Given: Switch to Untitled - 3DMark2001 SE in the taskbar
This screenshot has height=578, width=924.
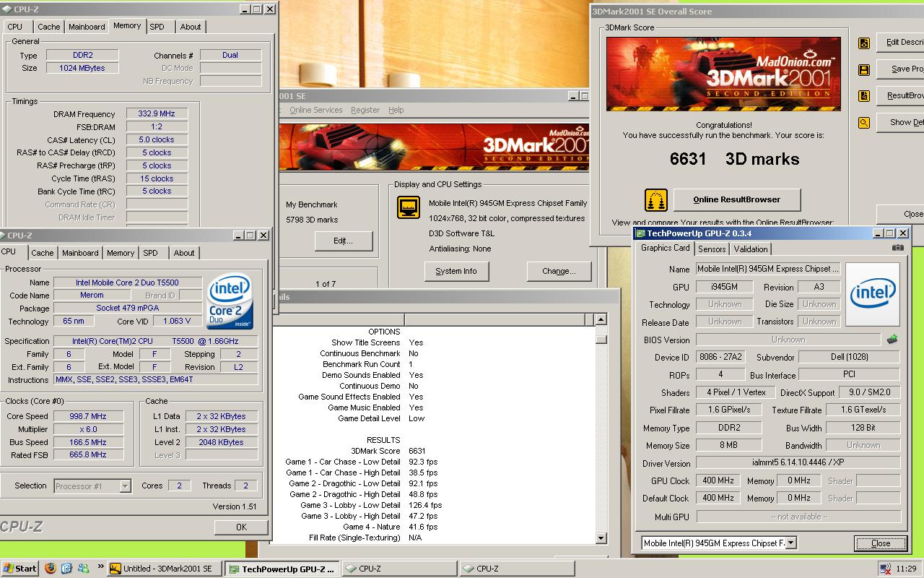Looking at the screenshot, I should click(x=164, y=569).
